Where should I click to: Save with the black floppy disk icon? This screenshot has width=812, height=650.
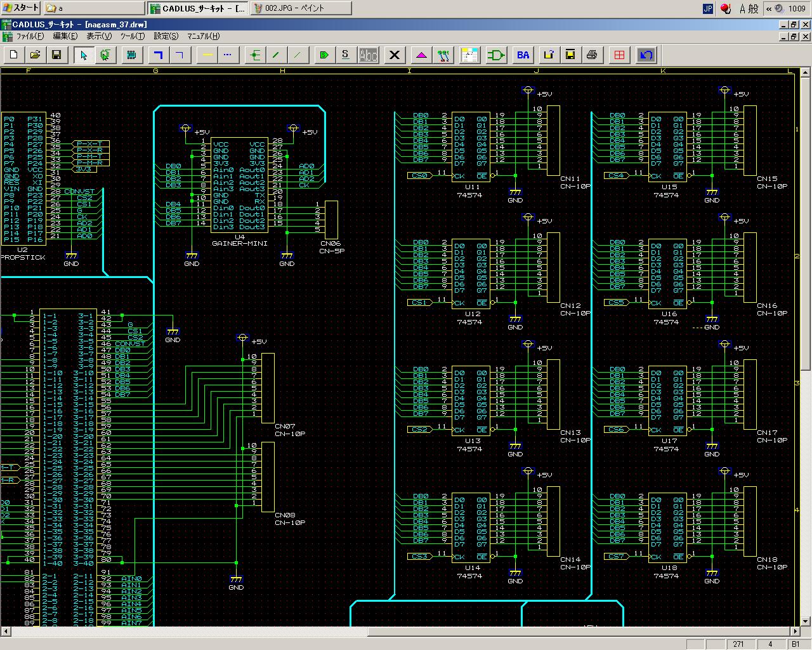point(56,55)
